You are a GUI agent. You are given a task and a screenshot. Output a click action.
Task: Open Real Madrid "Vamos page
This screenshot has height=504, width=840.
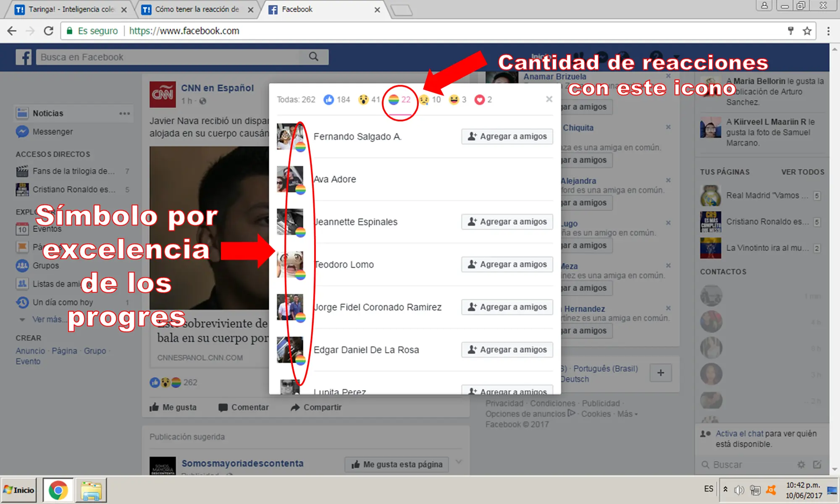pos(761,196)
